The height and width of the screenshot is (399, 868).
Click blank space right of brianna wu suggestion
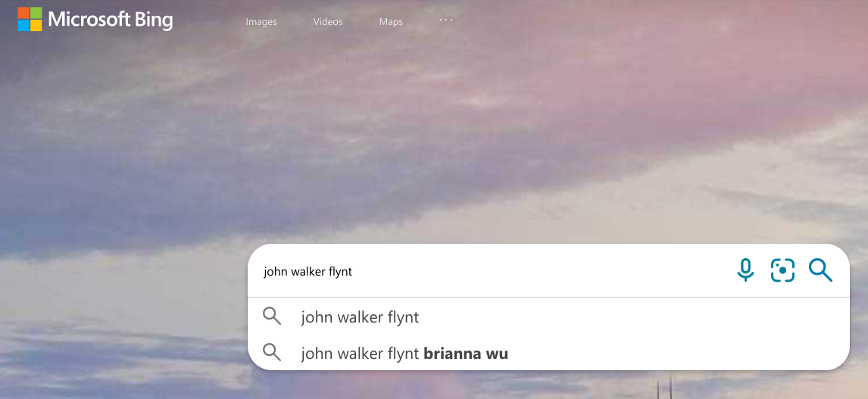[676, 353]
